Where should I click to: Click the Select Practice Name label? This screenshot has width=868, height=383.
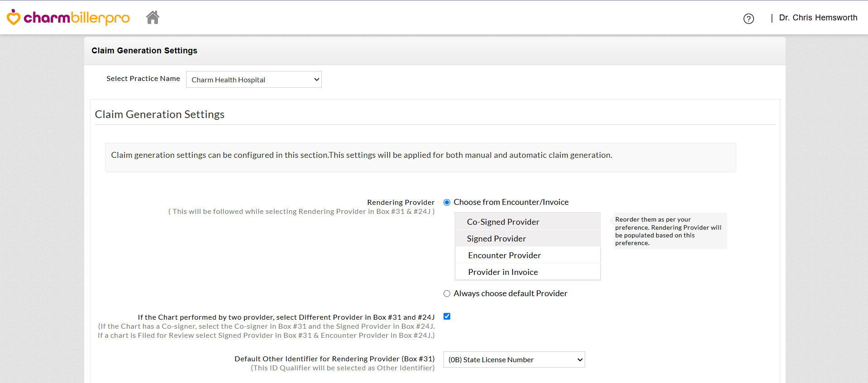143,79
